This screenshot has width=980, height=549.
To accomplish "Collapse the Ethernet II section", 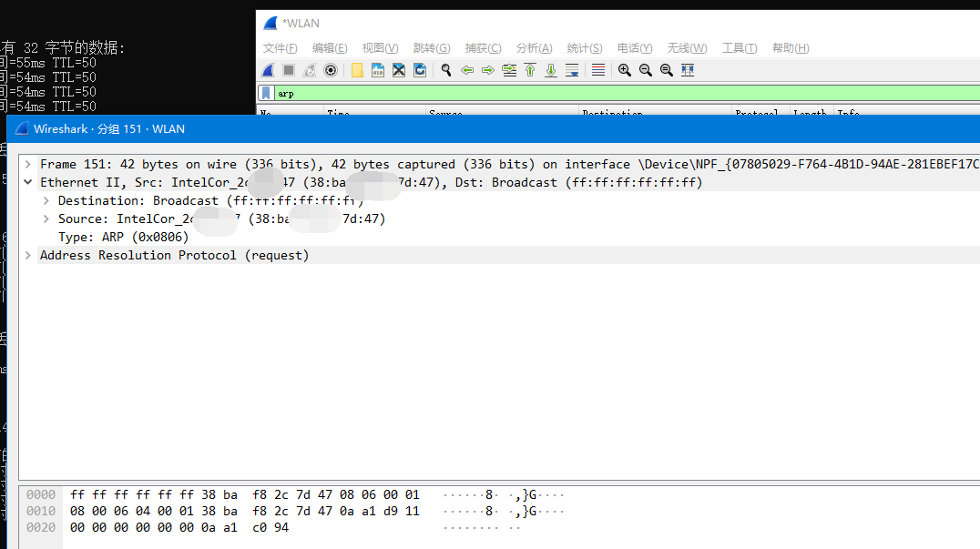I will click(x=28, y=182).
